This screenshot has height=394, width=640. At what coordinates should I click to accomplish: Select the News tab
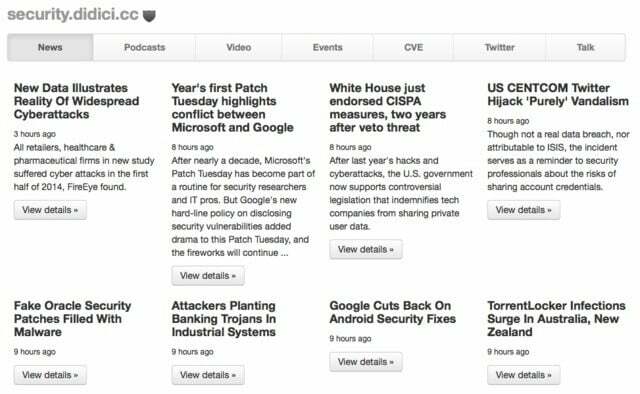50,47
